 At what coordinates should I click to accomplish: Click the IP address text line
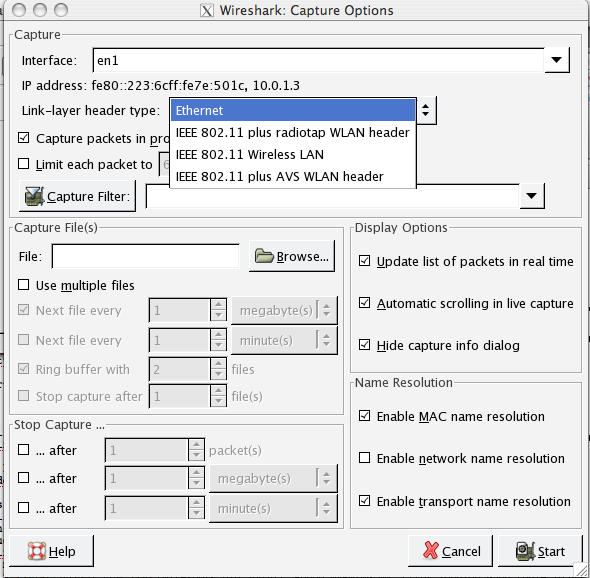(x=161, y=85)
